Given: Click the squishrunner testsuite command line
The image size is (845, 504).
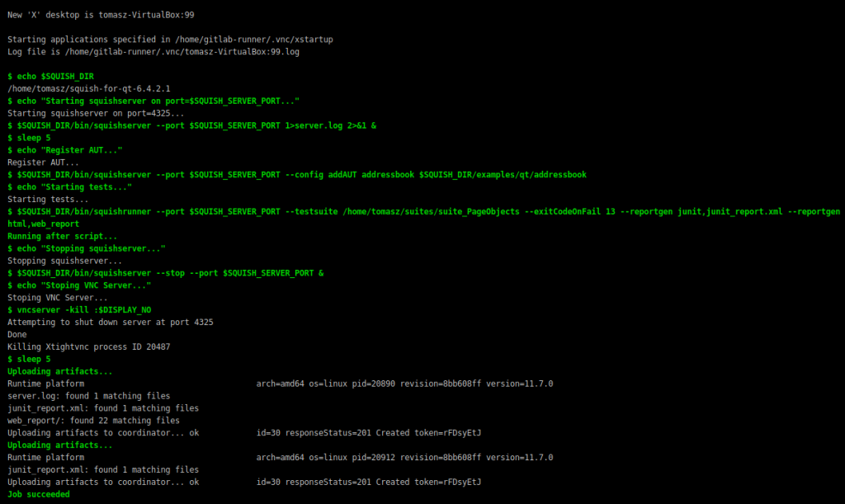Looking at the screenshot, I should click(413, 212).
